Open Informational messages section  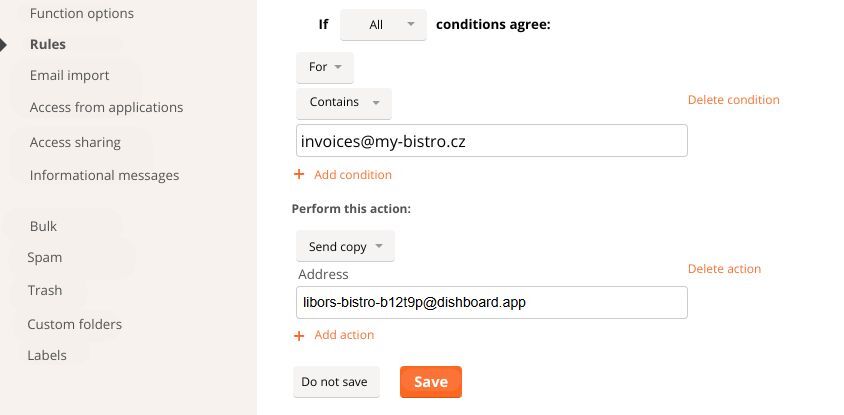tap(104, 176)
